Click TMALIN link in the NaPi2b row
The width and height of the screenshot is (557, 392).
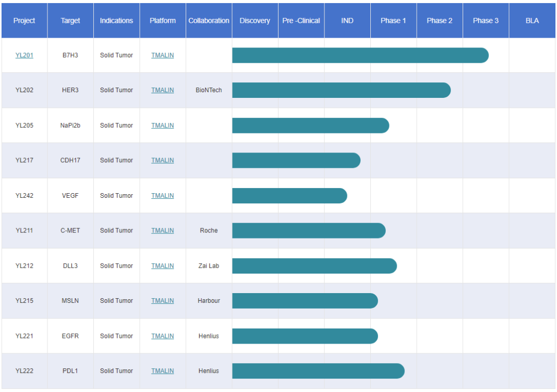click(162, 125)
